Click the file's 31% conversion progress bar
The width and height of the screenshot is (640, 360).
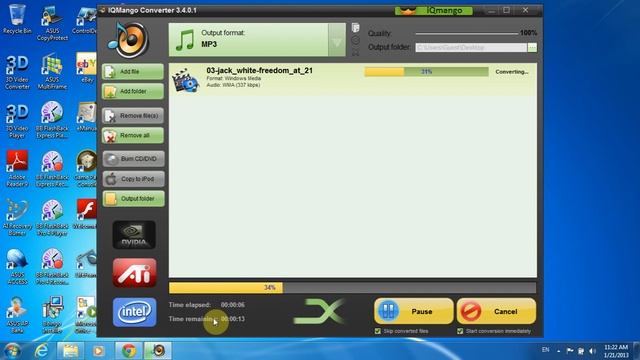pyautogui.click(x=426, y=72)
